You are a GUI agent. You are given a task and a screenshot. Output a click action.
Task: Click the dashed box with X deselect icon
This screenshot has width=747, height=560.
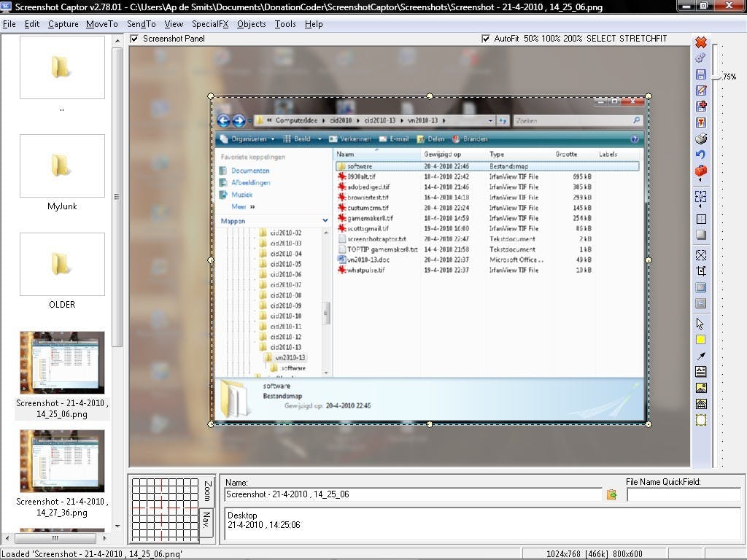(x=701, y=255)
